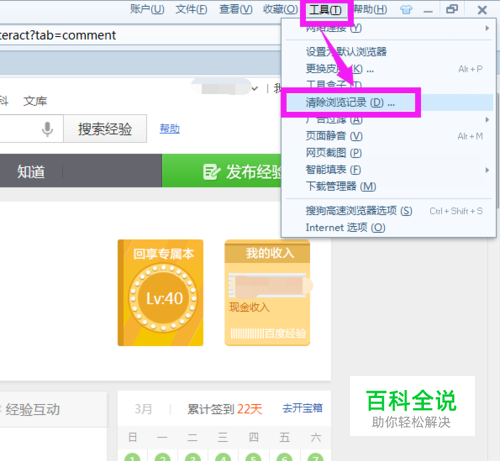
Task: Click the address bar URL field
Action: [x=140, y=35]
